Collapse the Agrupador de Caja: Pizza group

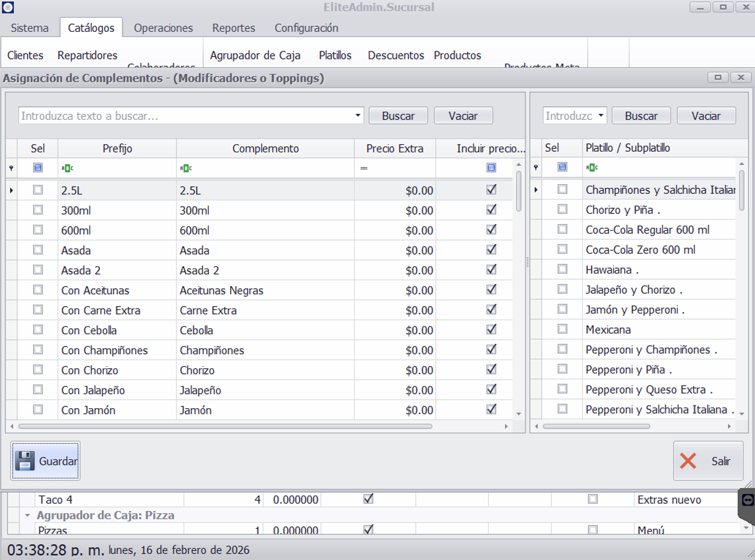coord(28,515)
